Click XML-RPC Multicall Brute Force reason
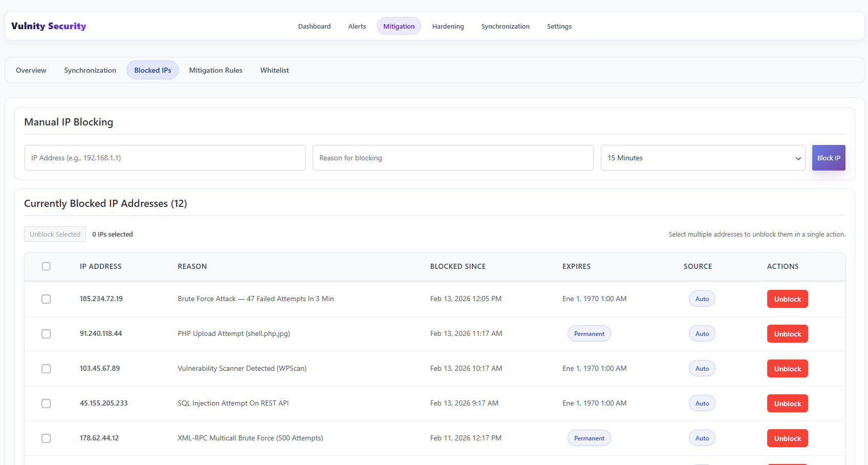This screenshot has width=868, height=465. point(250,438)
